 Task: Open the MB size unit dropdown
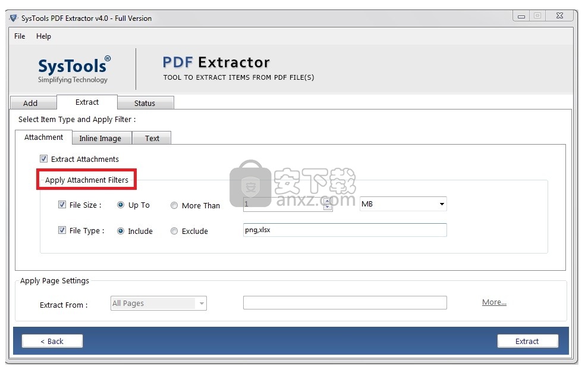403,204
